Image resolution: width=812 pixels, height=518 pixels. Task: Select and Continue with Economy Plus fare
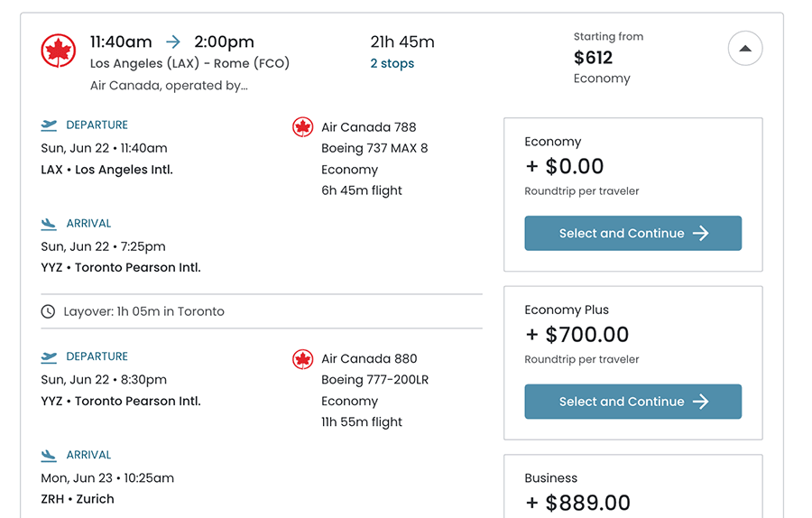[x=633, y=402]
